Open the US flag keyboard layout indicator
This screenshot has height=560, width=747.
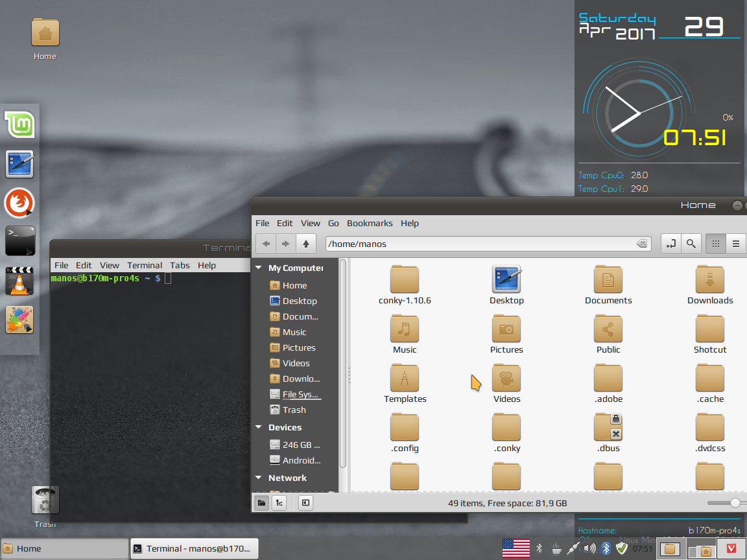point(516,548)
